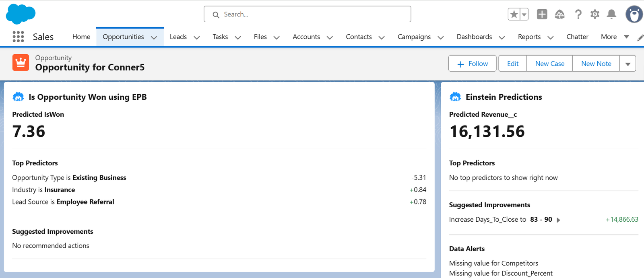The image size is (644, 278).
Task: Open the Help question mark icon
Action: (578, 14)
